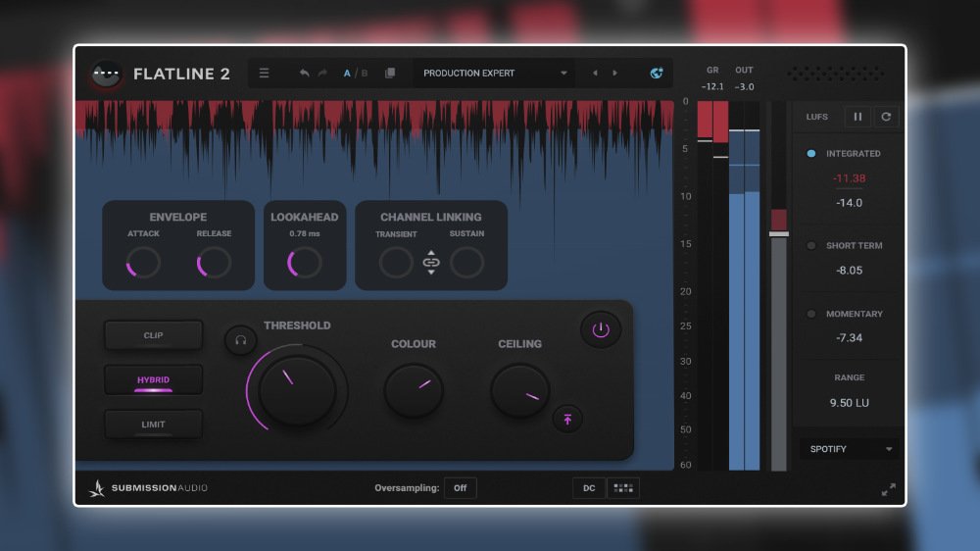Click the TRANSIENT channel linking knob

[x=396, y=263]
